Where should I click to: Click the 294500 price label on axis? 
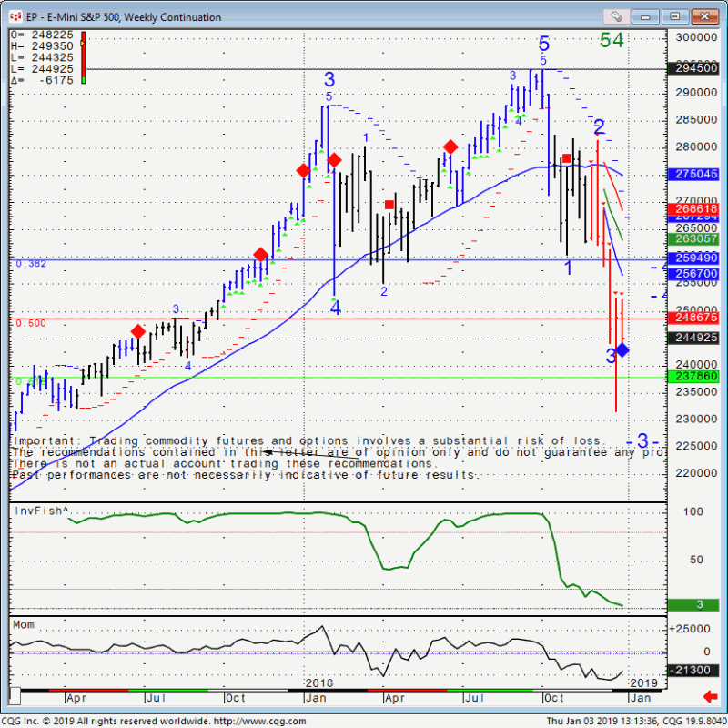693,68
